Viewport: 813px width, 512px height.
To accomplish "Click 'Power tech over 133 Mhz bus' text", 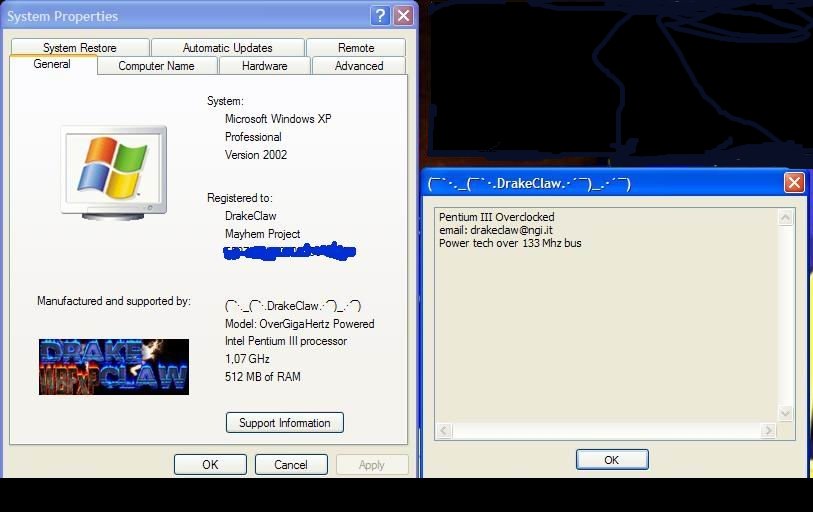I will (510, 243).
